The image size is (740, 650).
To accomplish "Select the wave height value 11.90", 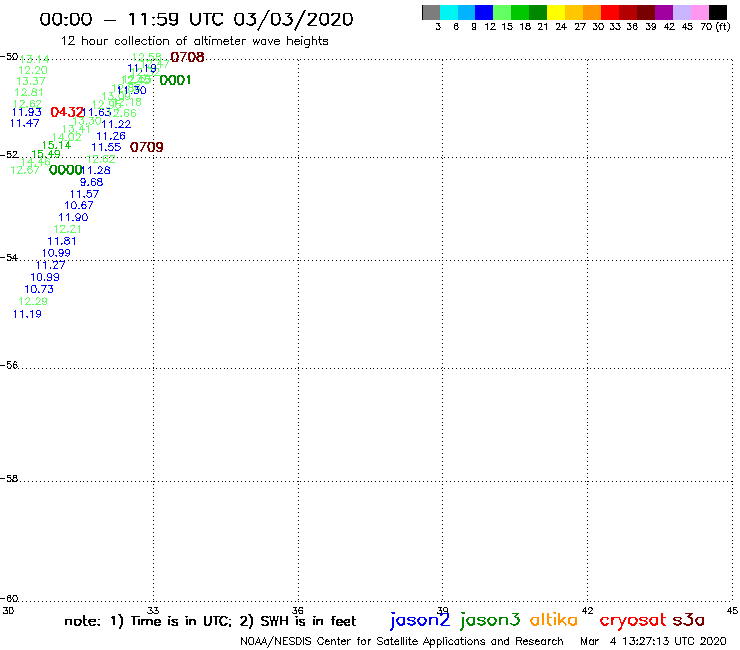I will point(73,218).
